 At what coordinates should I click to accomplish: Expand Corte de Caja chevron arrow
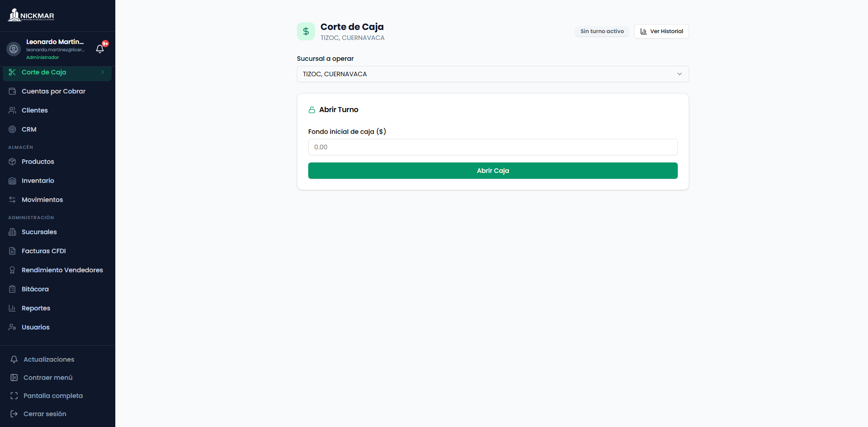[x=103, y=72]
